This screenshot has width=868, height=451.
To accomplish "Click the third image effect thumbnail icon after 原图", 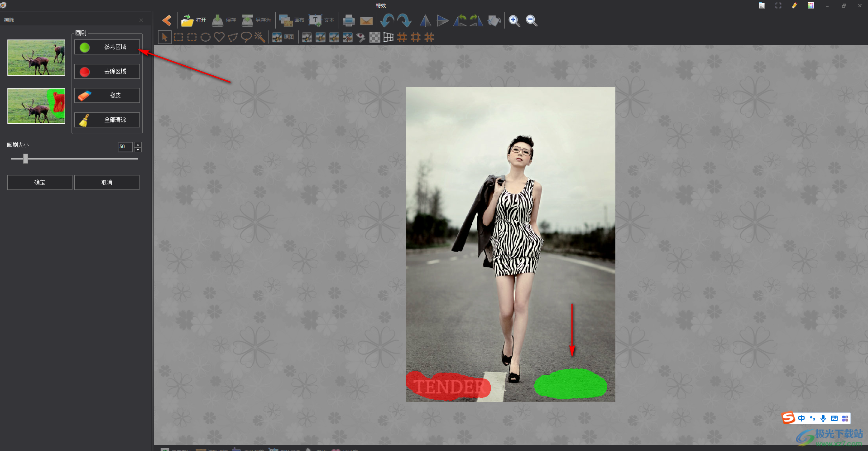I will 334,37.
